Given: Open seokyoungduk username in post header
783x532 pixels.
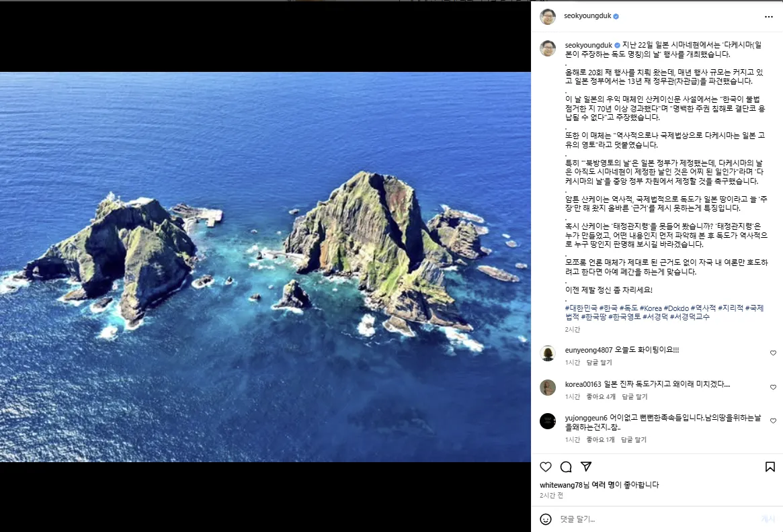Looking at the screenshot, I should (x=587, y=16).
